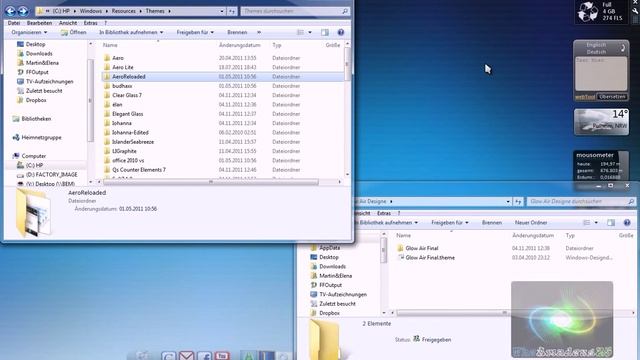
Task: Open help in Themes Explorer window
Action: (x=341, y=32)
